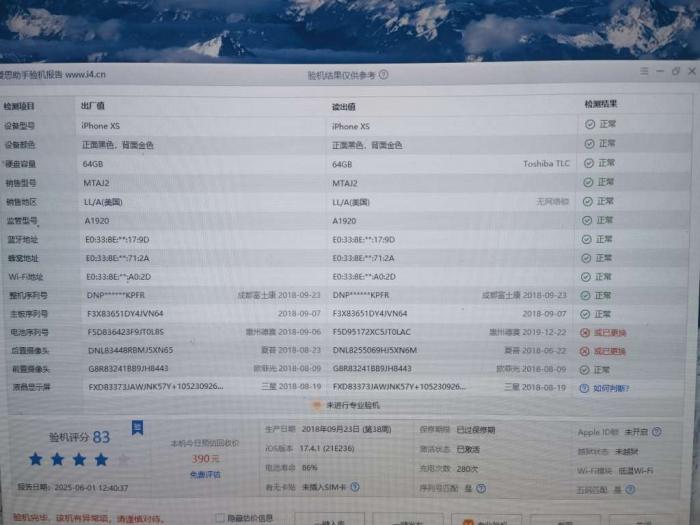Click the check icon in 销售地区 row
Image resolution: width=700 pixels, height=525 pixels.
click(588, 201)
